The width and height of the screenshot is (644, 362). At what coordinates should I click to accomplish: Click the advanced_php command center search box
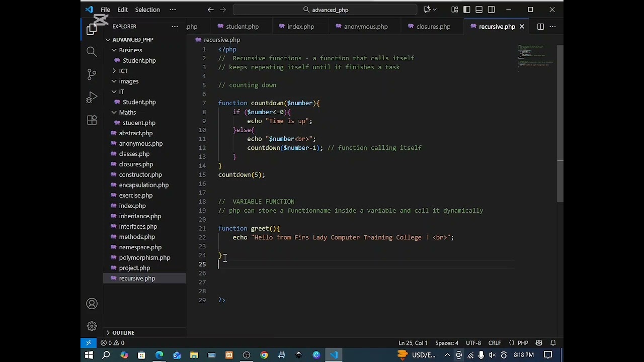(325, 10)
